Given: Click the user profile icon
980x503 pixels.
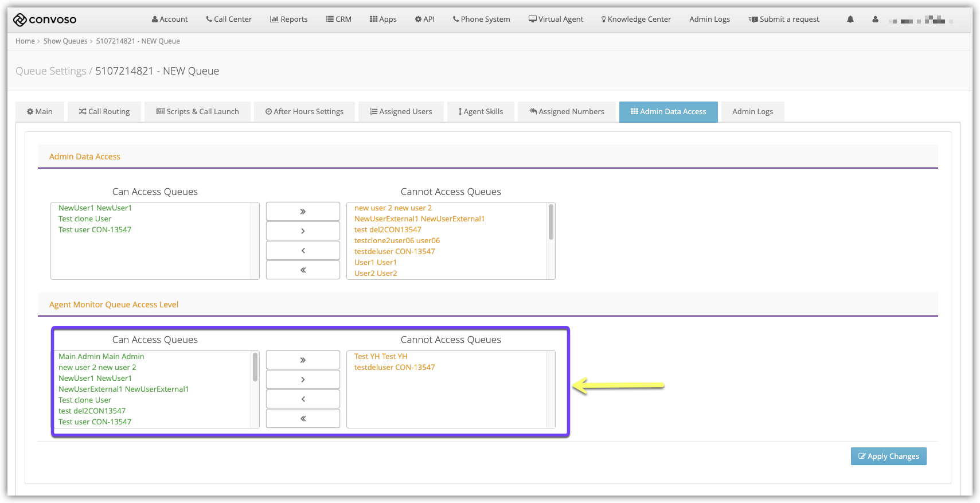Looking at the screenshot, I should [x=874, y=20].
